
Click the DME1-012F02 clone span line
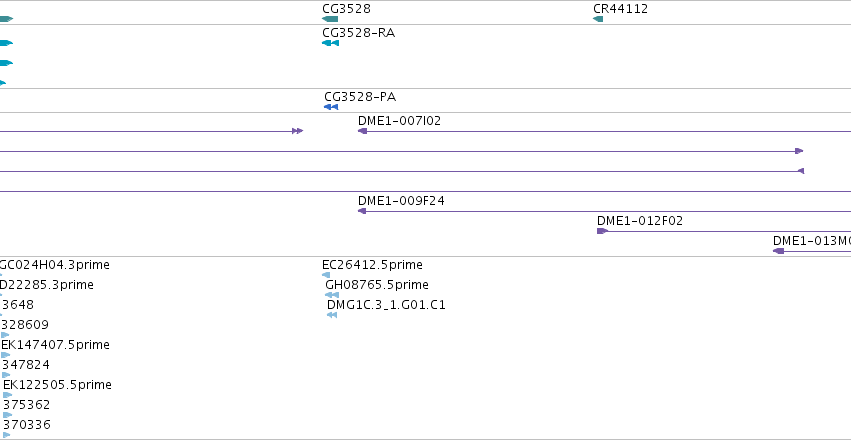pos(724,231)
